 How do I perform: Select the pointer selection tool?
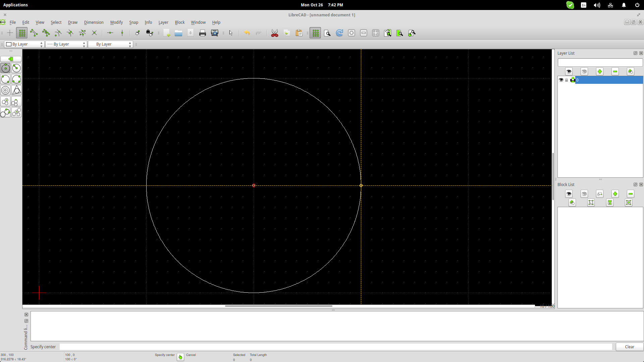point(231,33)
